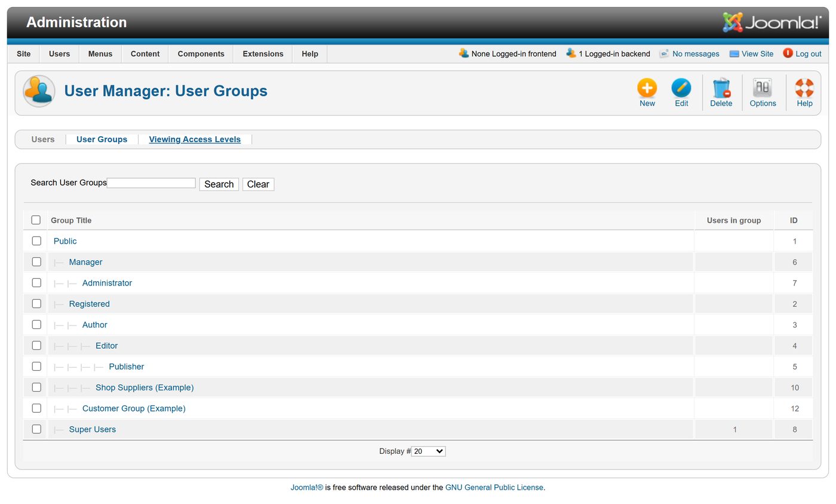Click the Log out red icon
This screenshot has width=836, height=504.
pyautogui.click(x=788, y=53)
